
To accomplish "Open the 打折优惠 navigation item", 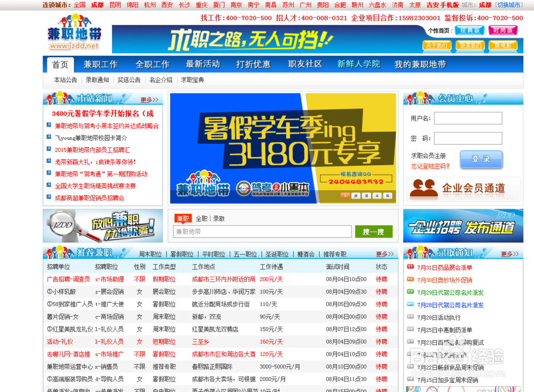I will 253,64.
